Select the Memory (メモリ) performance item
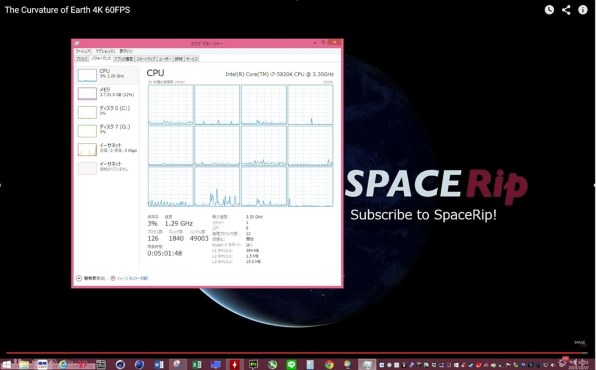The height and width of the screenshot is (370, 596). (107, 93)
